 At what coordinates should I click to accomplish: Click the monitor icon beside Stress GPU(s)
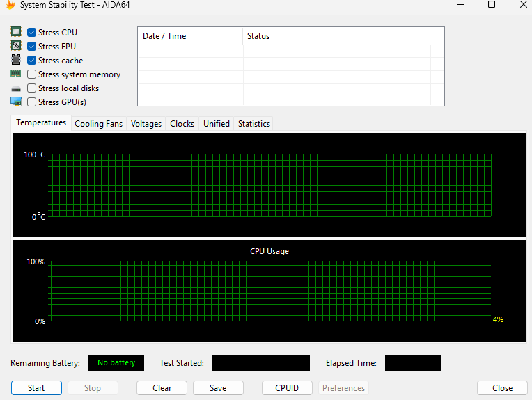pyautogui.click(x=16, y=102)
